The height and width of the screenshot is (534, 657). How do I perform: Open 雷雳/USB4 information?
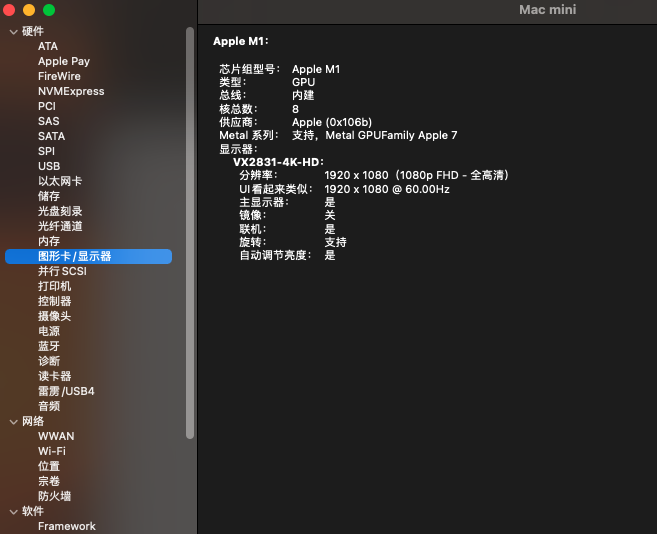[x=66, y=391]
